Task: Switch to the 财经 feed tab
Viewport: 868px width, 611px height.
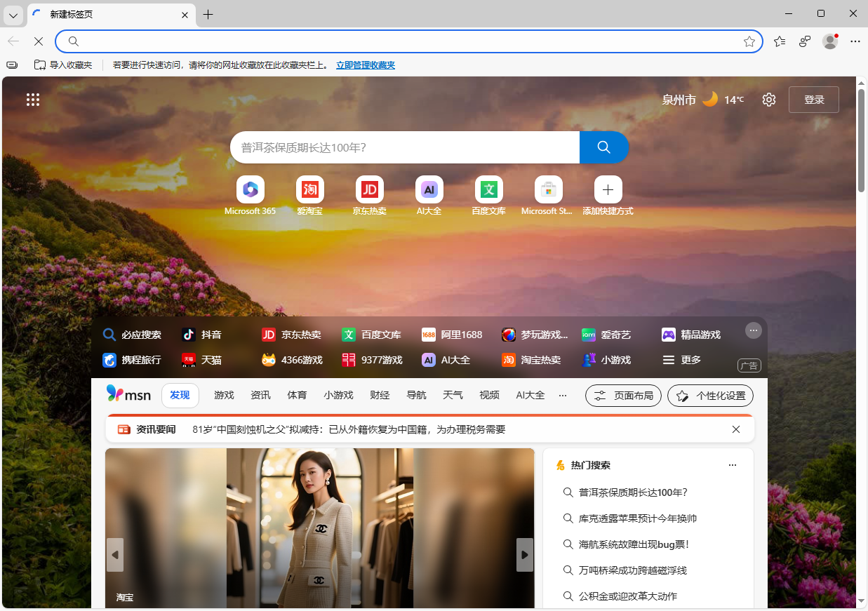Action: point(380,395)
